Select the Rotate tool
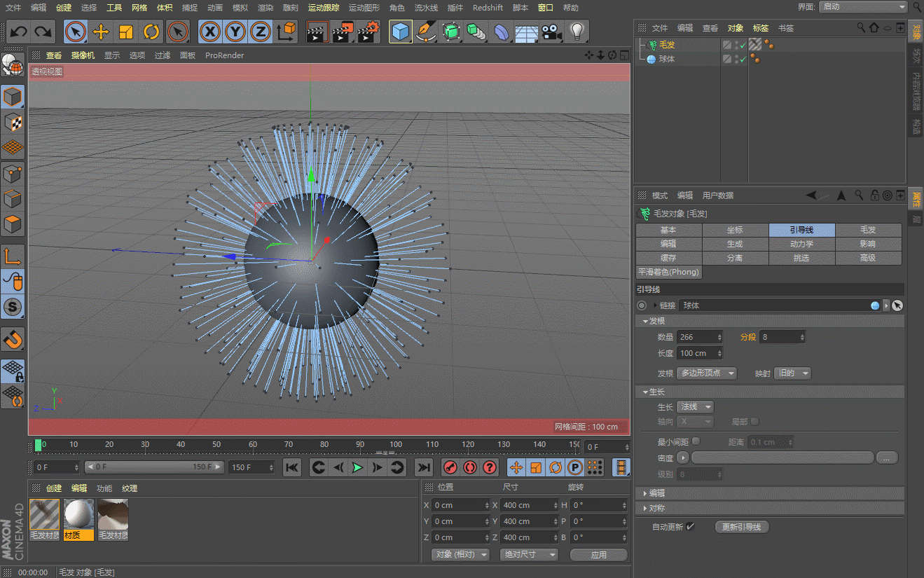Viewport: 924px width, 578px height. pos(151,32)
